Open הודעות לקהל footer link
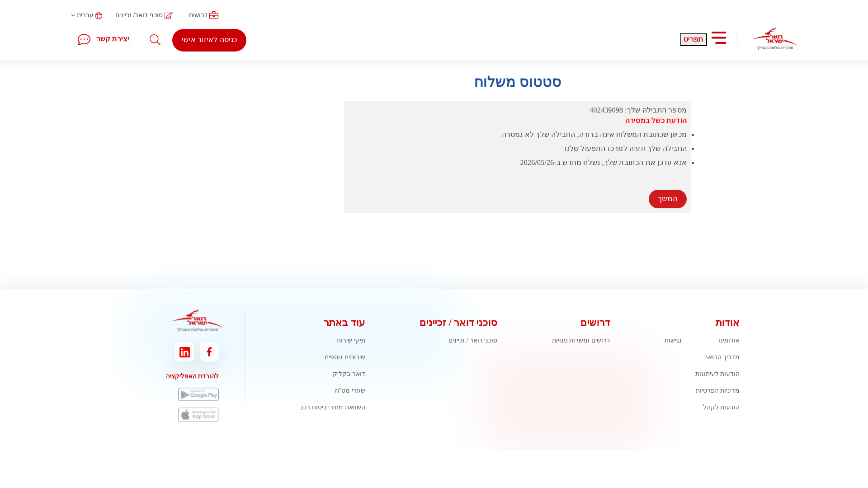Image resolution: width=868 pixels, height=488 pixels. point(721,408)
